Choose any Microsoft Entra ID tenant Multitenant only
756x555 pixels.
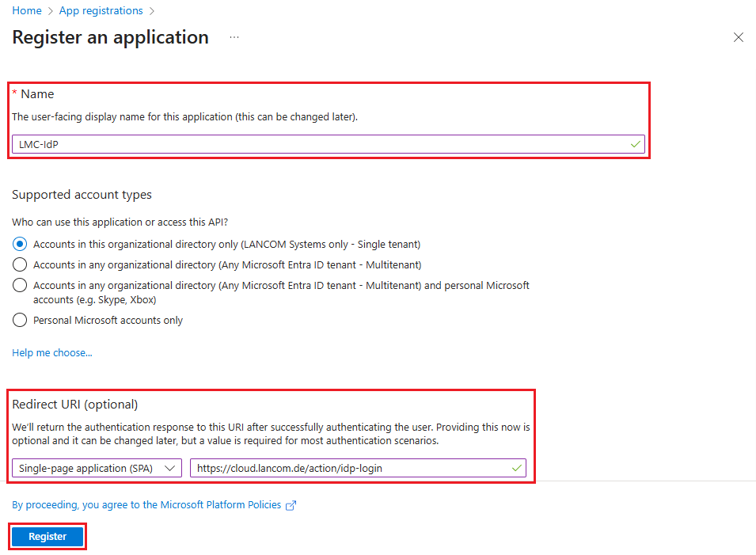(x=21, y=264)
